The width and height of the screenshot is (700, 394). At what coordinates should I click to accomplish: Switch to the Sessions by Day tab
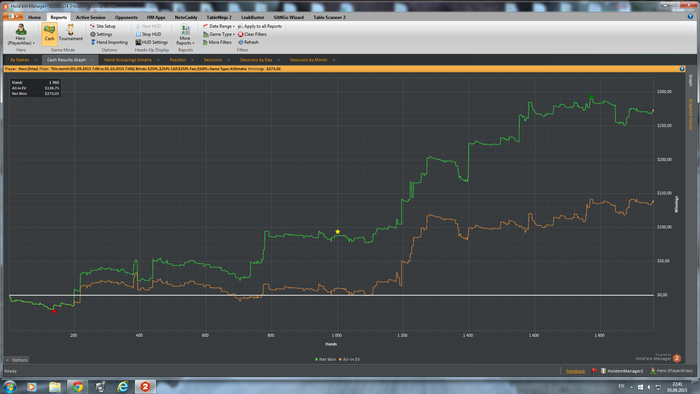[256, 60]
